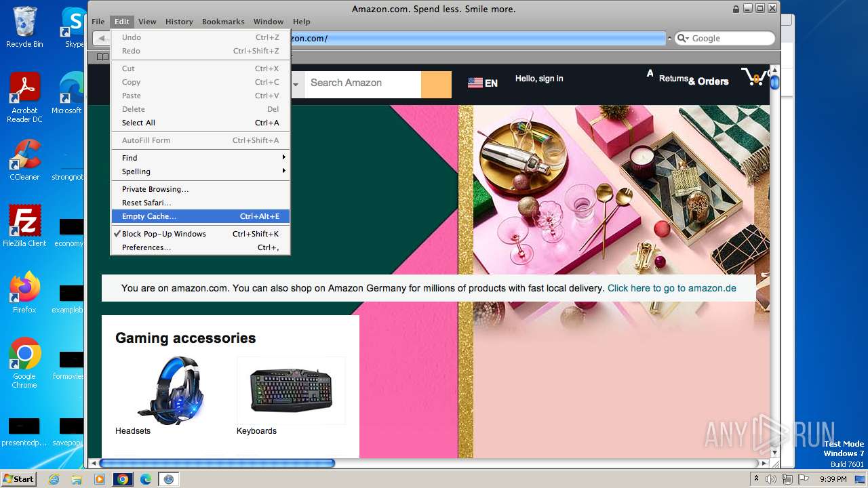Image resolution: width=868 pixels, height=488 pixels.
Task: Click the US flag language icon
Action: pos(475,83)
